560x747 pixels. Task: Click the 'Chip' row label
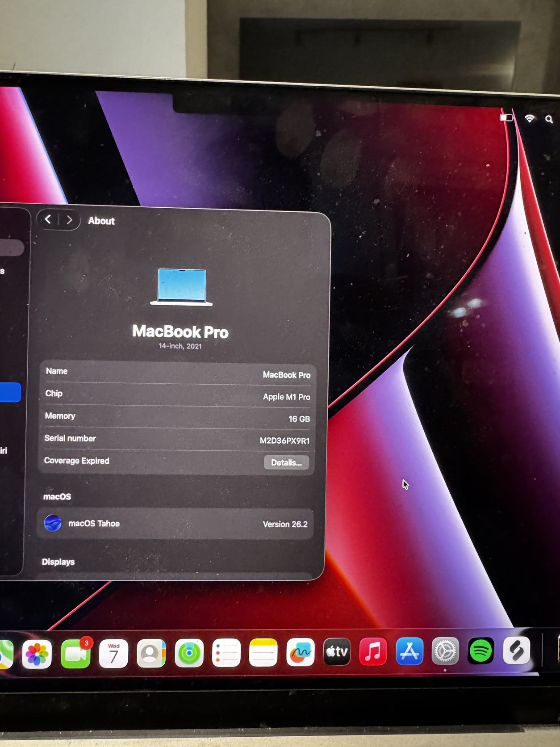54,393
